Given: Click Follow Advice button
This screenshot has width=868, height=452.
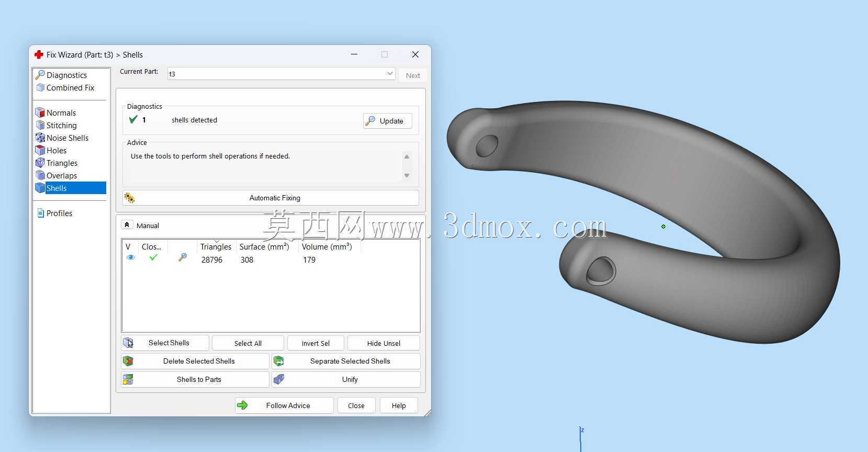Looking at the screenshot, I should point(284,405).
